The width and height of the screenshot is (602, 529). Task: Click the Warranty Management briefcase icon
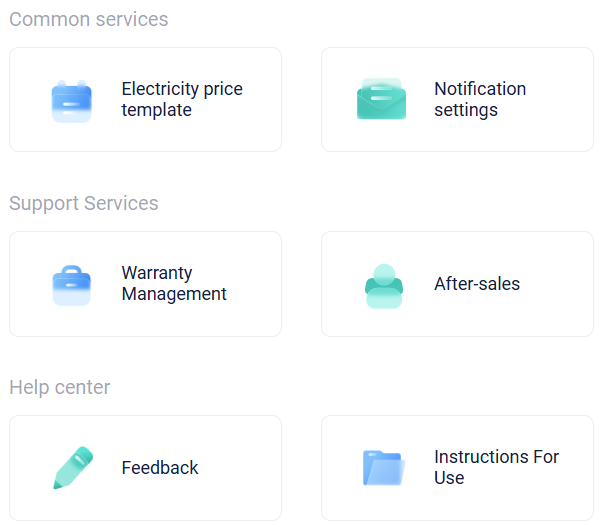[71, 284]
